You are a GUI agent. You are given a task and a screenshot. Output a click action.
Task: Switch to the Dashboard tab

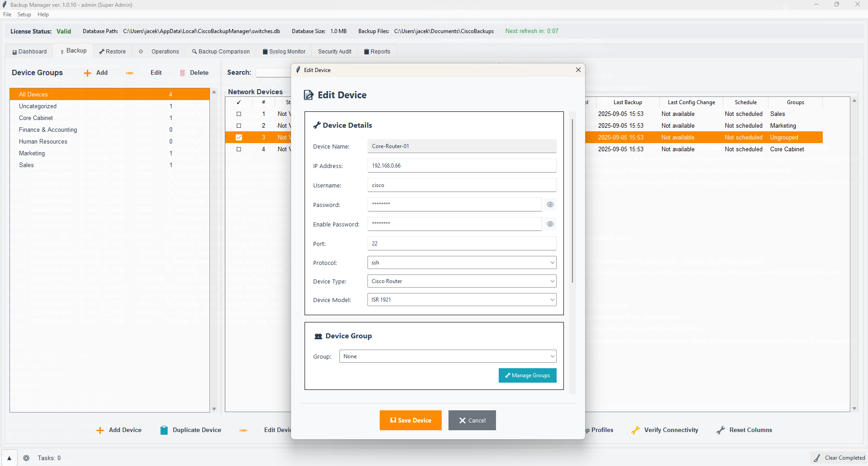tap(29, 52)
